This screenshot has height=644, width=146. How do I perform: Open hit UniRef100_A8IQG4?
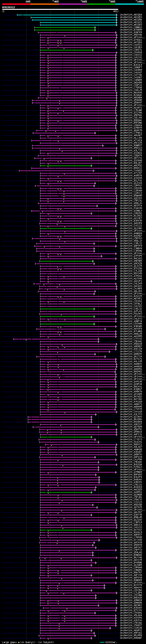click(131, 15)
